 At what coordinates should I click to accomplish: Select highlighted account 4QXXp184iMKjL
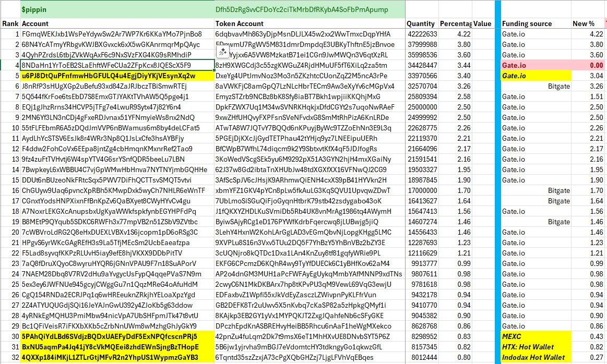(x=117, y=358)
